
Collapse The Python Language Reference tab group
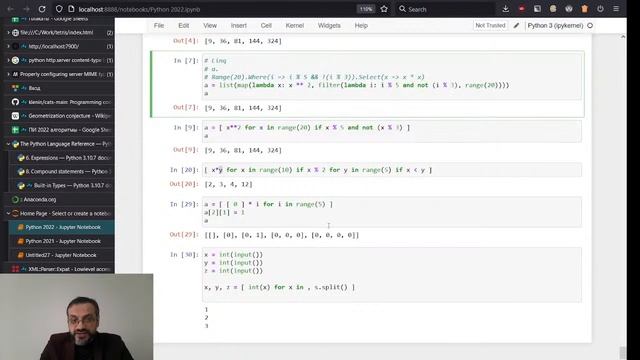[8, 144]
